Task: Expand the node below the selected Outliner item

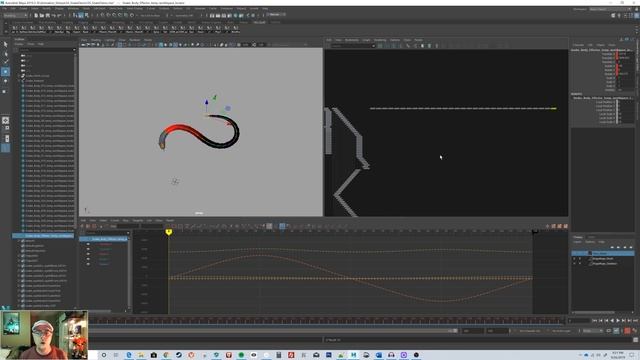Action: point(19,241)
